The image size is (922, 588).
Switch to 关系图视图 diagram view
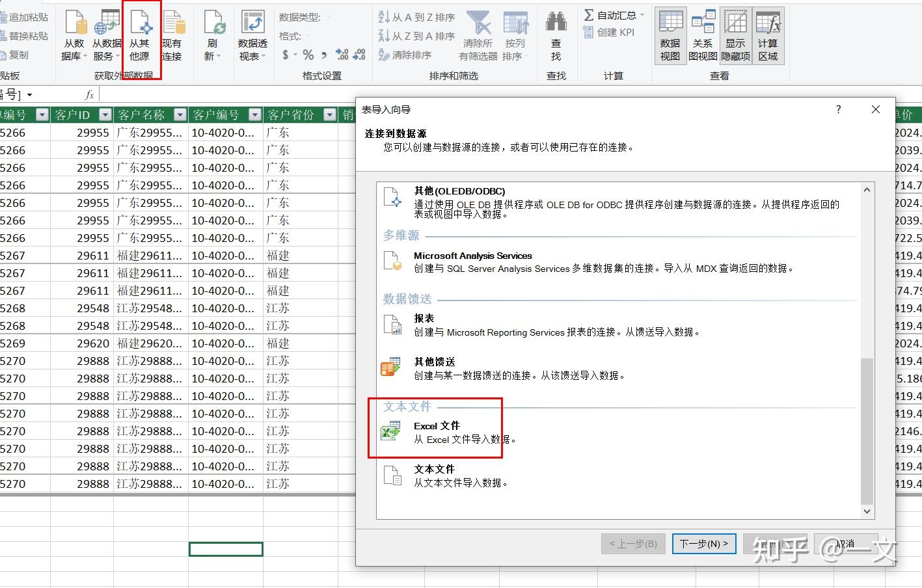(703, 36)
